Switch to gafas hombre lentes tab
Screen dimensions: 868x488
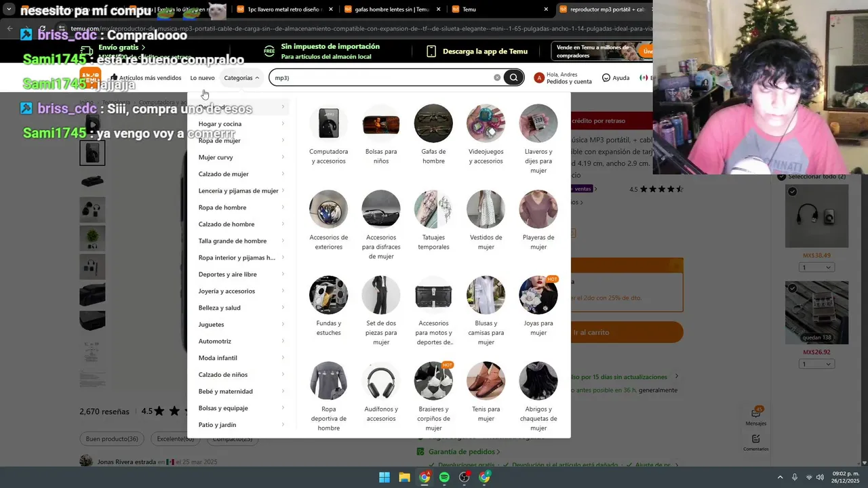click(391, 9)
